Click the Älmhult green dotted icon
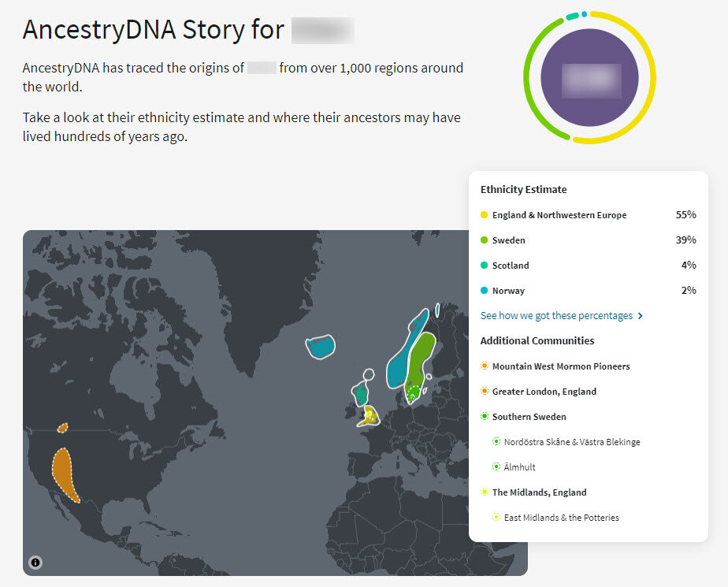The width and height of the screenshot is (728, 587). (496, 466)
